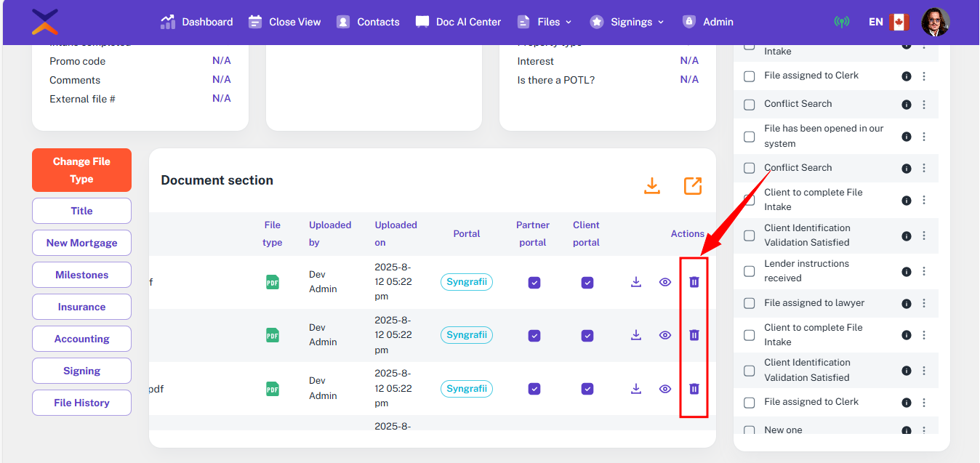The height and width of the screenshot is (463, 980).
Task: Click the orange download-all icon
Action: pos(652,186)
